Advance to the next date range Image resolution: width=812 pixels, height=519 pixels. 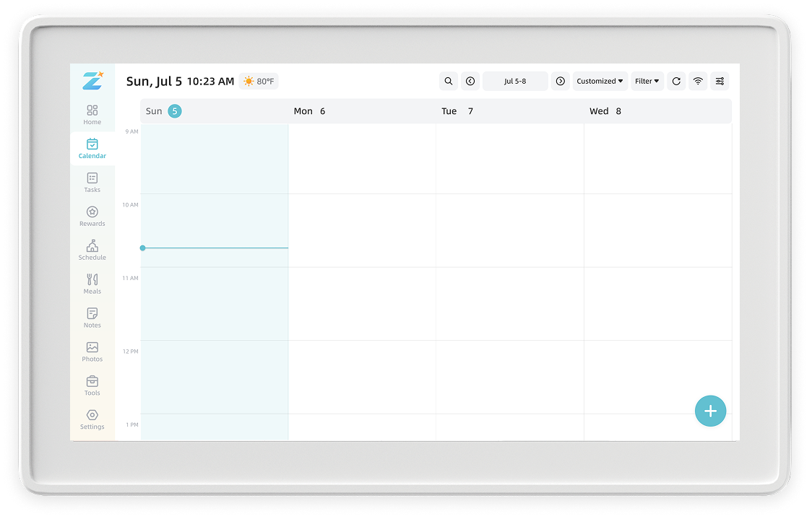(x=561, y=82)
